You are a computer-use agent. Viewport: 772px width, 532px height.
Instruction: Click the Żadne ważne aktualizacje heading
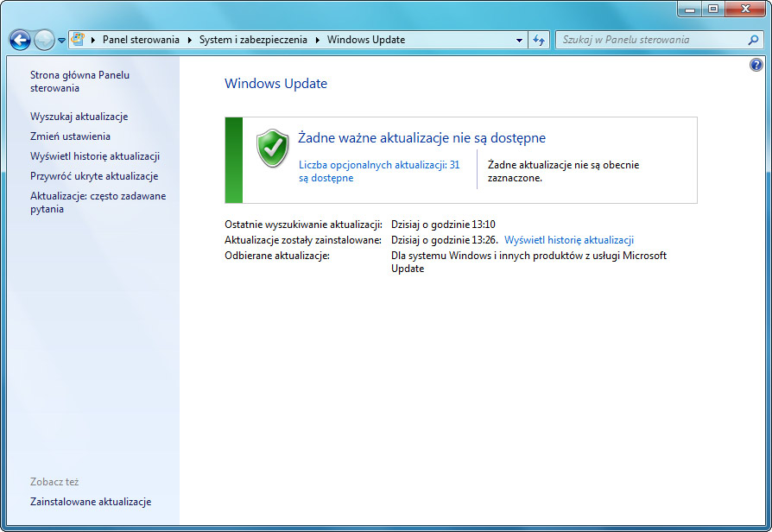click(421, 138)
